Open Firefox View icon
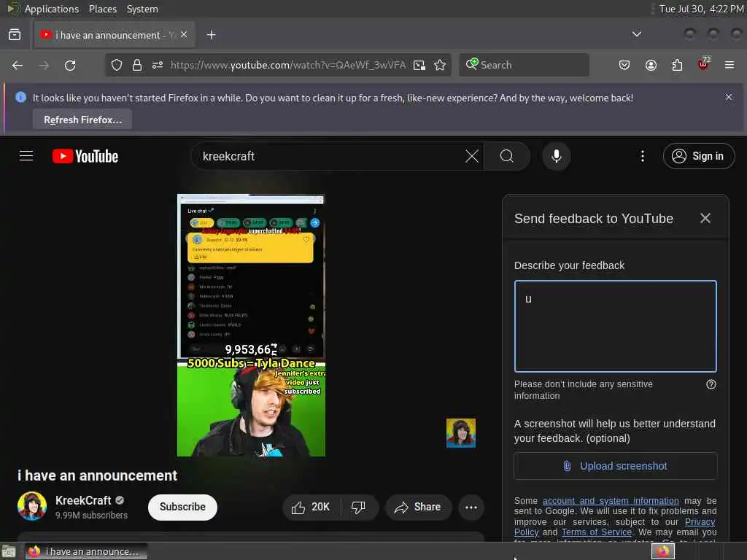This screenshot has height=560, width=747. pos(15,35)
